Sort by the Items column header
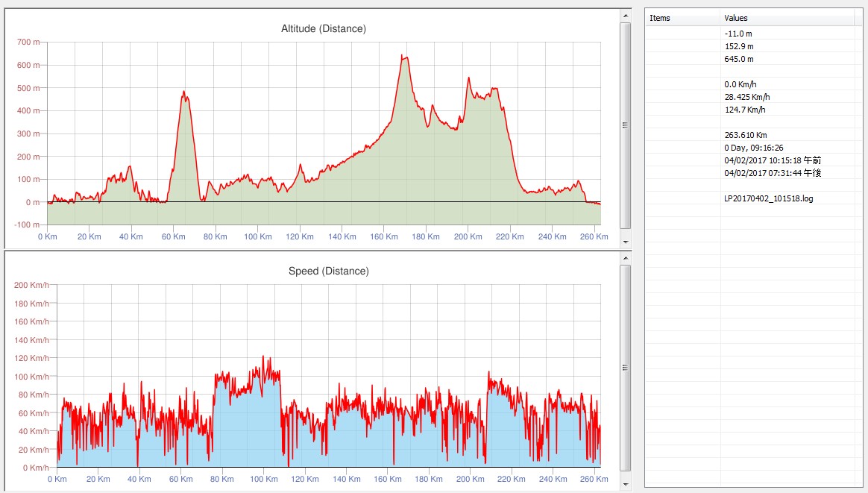The height and width of the screenshot is (493, 868). (x=682, y=18)
